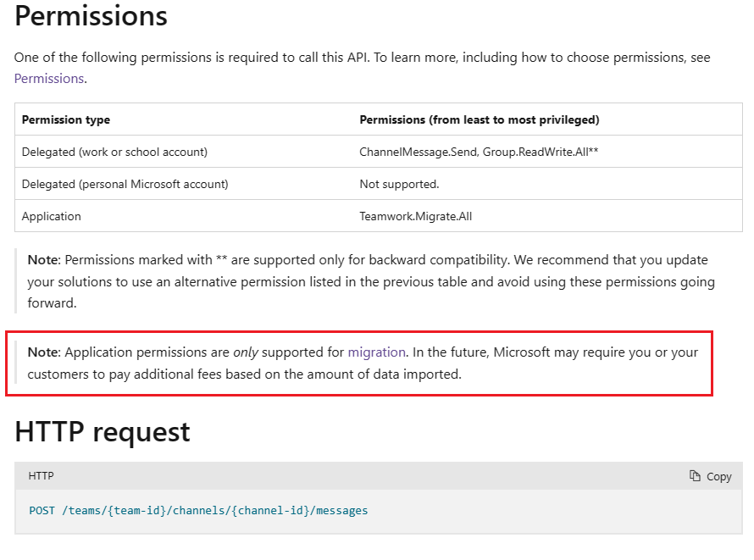Image resolution: width=754 pixels, height=560 pixels.
Task: Click the Not supported table entry
Action: (x=392, y=184)
